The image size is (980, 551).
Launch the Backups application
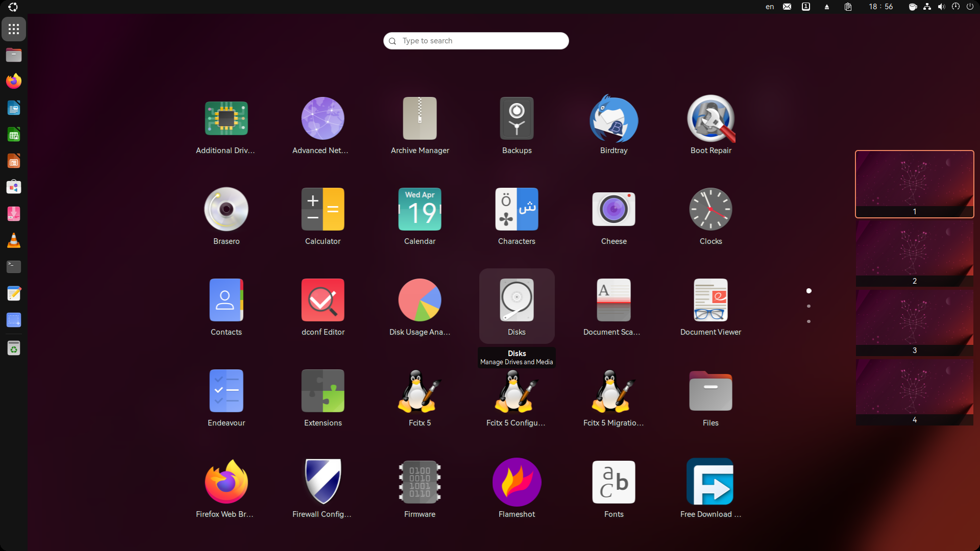(x=517, y=126)
